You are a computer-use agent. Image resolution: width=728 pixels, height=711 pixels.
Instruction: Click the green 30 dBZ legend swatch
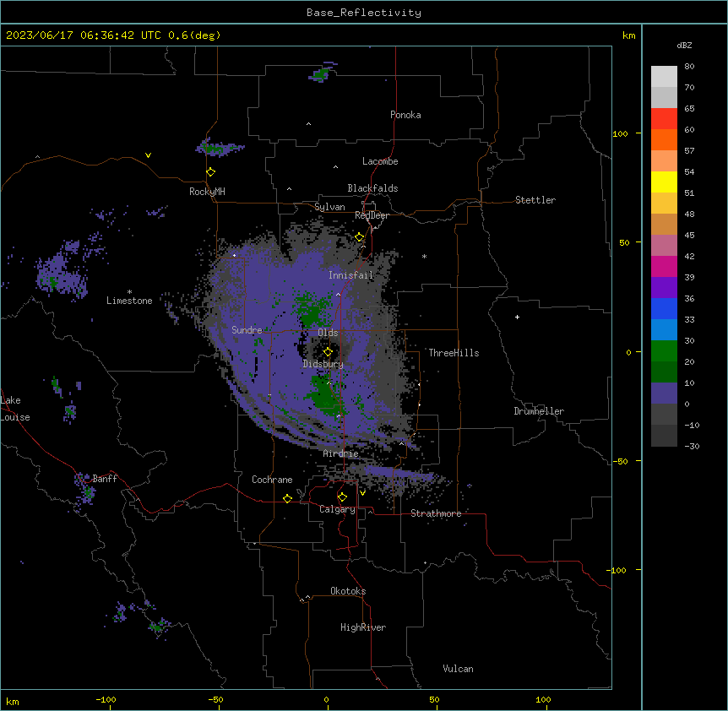(x=664, y=351)
